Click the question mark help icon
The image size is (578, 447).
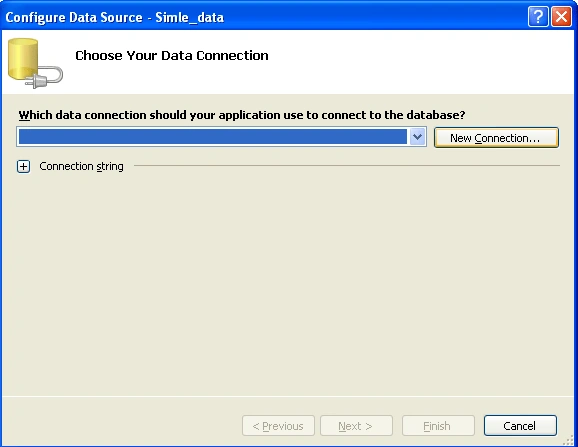(x=538, y=17)
